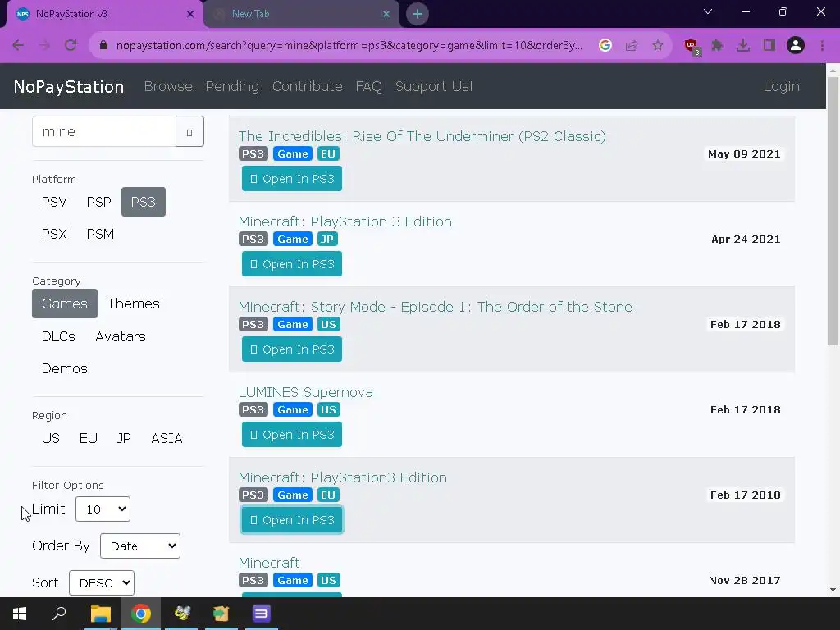Select Themes category filter
The height and width of the screenshot is (630, 840).
134,304
